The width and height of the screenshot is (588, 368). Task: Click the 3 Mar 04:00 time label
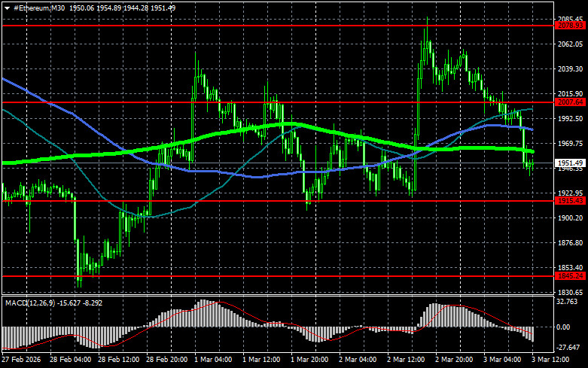pos(502,360)
